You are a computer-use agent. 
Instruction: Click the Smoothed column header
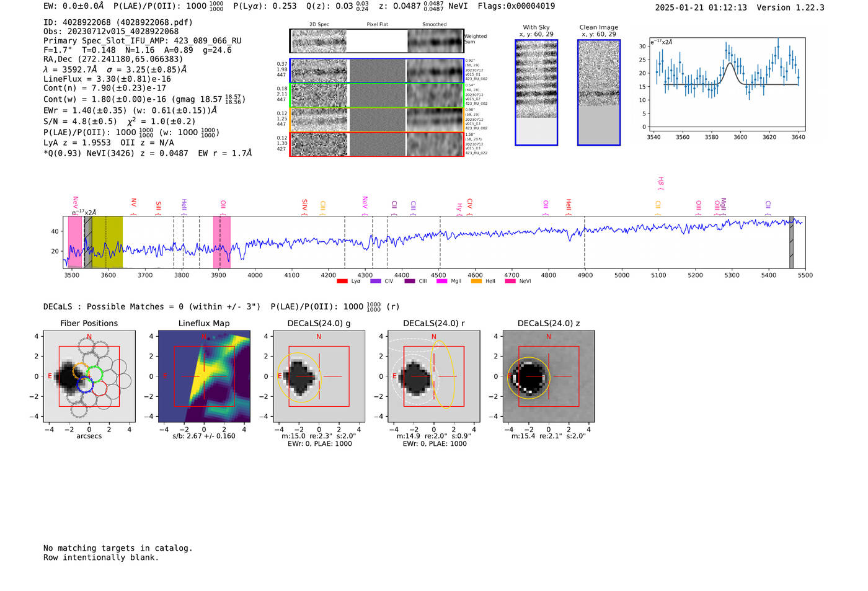[x=434, y=25]
